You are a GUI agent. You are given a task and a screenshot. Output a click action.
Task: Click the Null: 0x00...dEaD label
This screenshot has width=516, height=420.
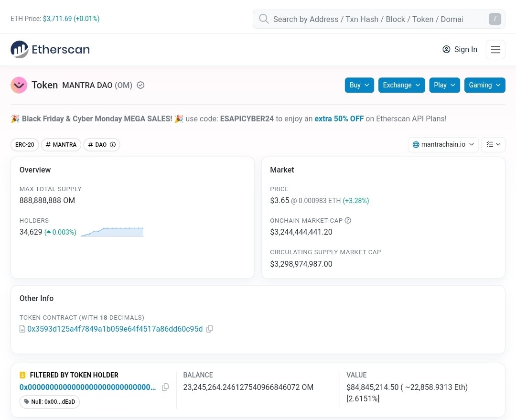(x=50, y=401)
